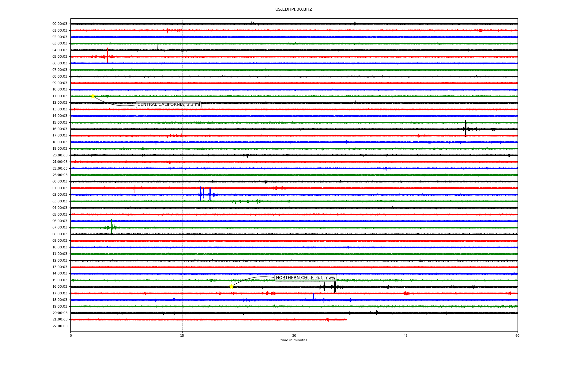Click the CENTRAL CALIFORNIA, 3.3 ml annotation label
The height and width of the screenshot is (368, 588).
(x=168, y=105)
